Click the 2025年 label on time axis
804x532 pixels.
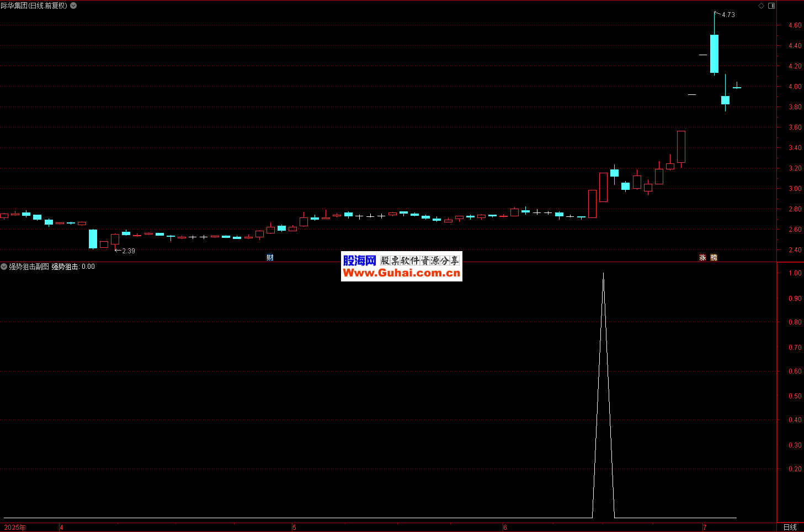point(15,528)
